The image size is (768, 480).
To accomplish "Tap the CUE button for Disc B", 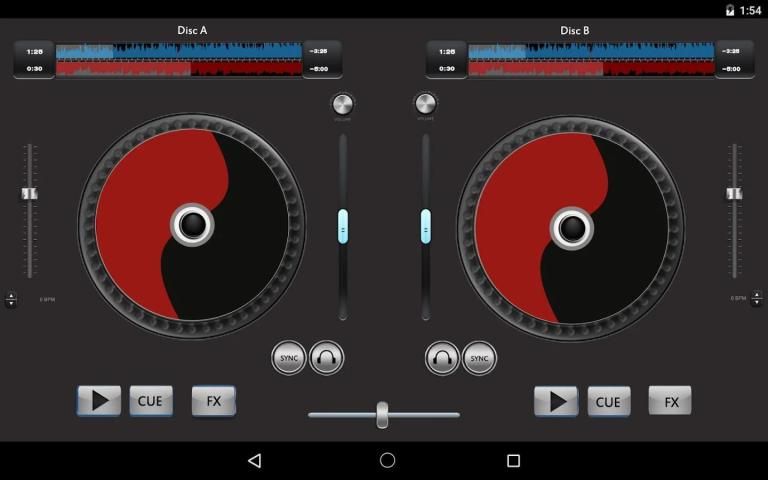I will 608,401.
